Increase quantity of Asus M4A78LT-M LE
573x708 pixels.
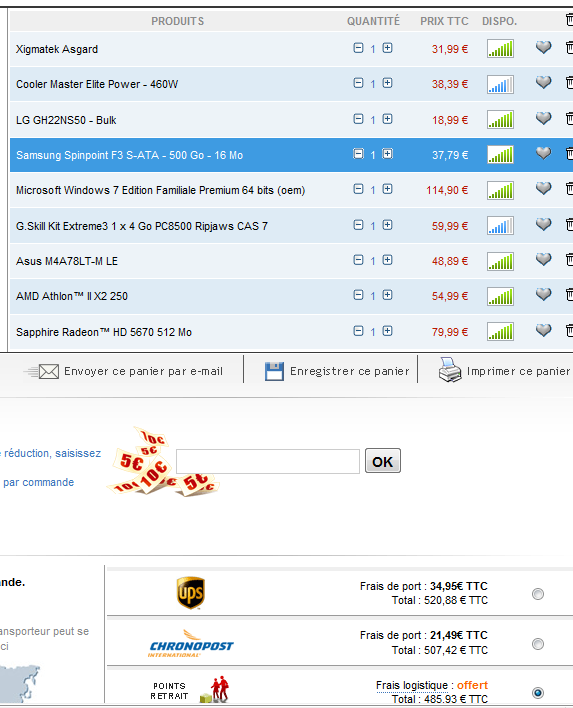pyautogui.click(x=387, y=260)
